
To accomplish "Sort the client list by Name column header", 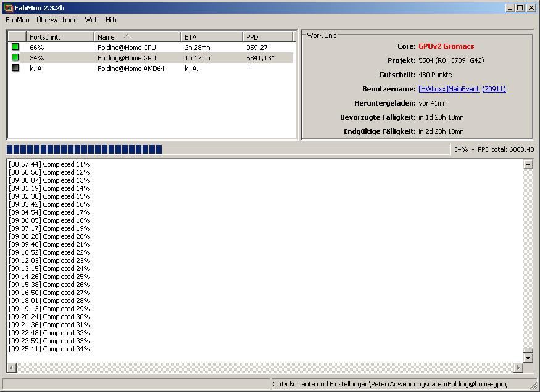I will [x=138, y=37].
